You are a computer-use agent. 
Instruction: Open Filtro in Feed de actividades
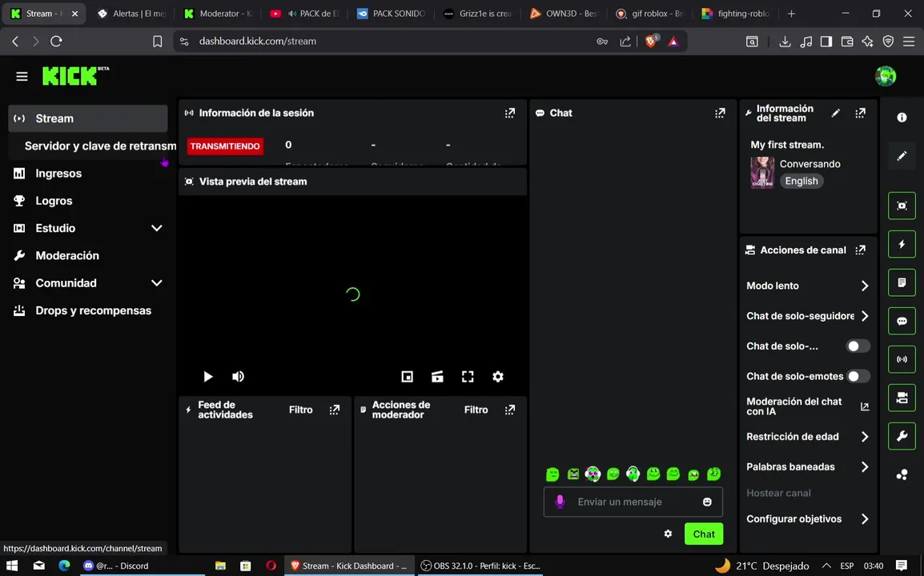point(300,410)
